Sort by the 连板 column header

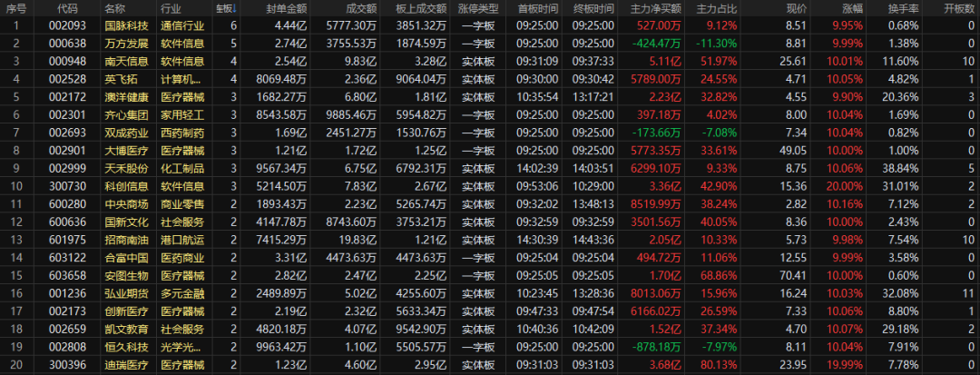[x=224, y=9]
